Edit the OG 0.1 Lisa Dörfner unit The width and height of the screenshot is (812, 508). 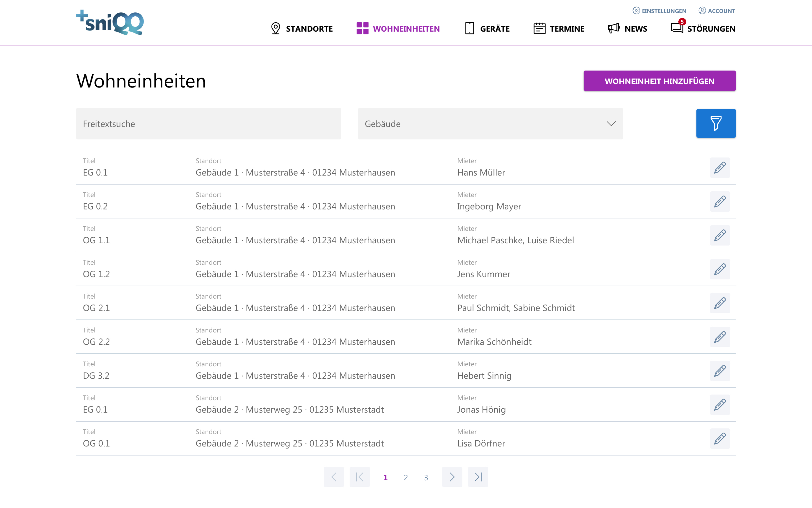coord(720,439)
